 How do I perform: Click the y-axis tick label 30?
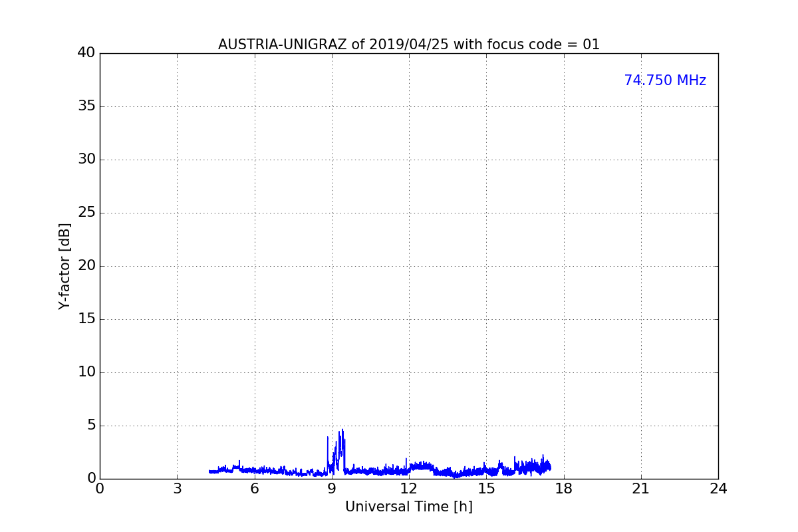coord(86,160)
